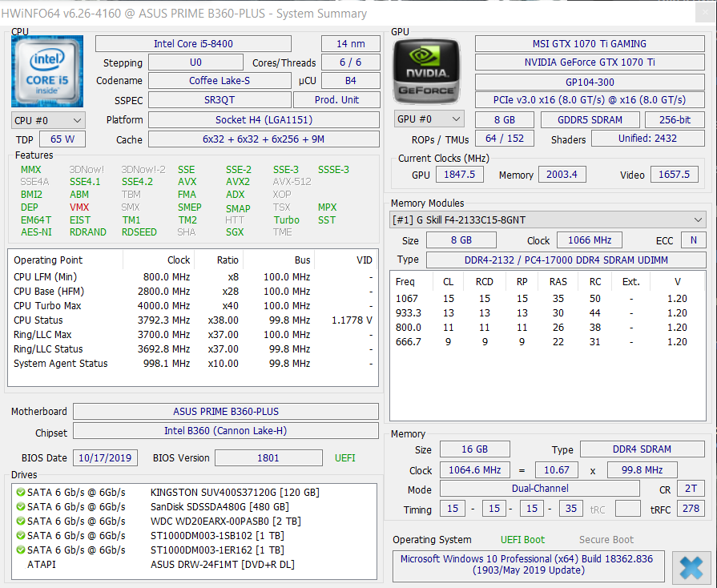
Task: Click status icon for WDC WD20EARX drive
Action: point(20,522)
